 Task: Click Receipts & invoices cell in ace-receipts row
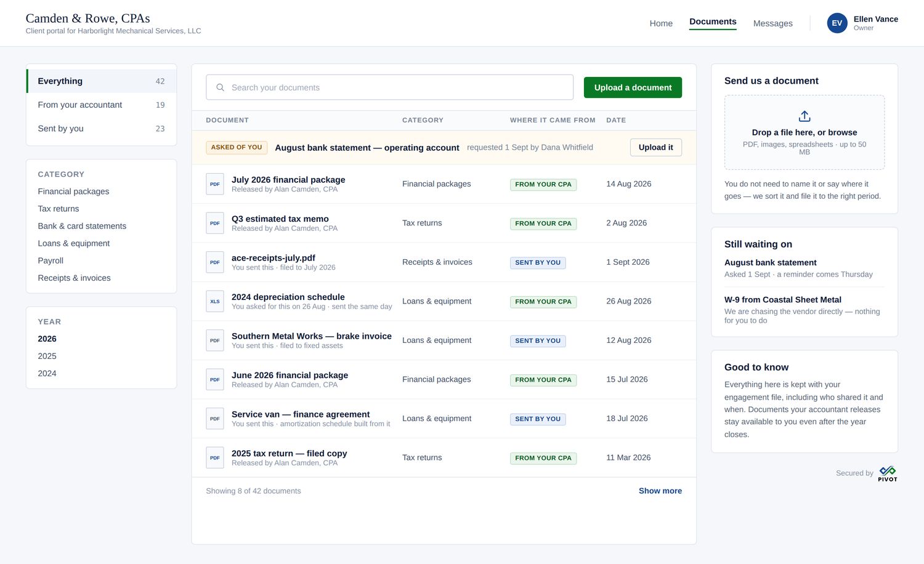click(437, 262)
